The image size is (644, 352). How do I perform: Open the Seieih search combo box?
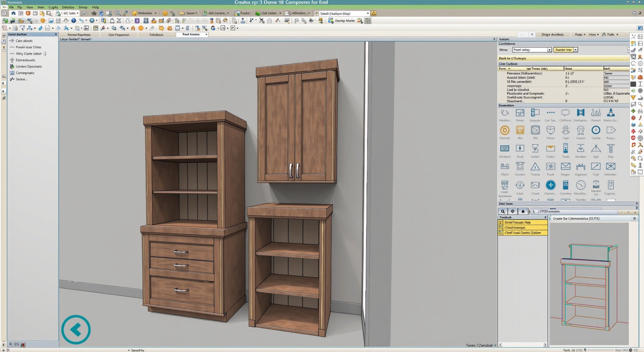tap(341, 13)
